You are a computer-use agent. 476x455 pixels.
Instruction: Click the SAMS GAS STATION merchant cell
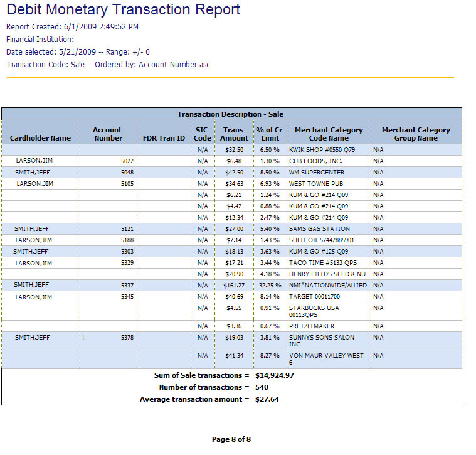pos(319,229)
